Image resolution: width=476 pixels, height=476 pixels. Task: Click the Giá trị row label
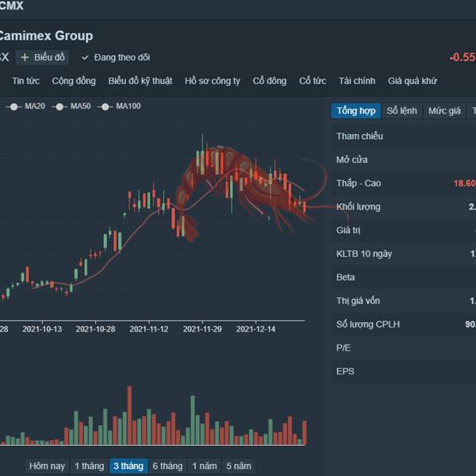tap(348, 230)
